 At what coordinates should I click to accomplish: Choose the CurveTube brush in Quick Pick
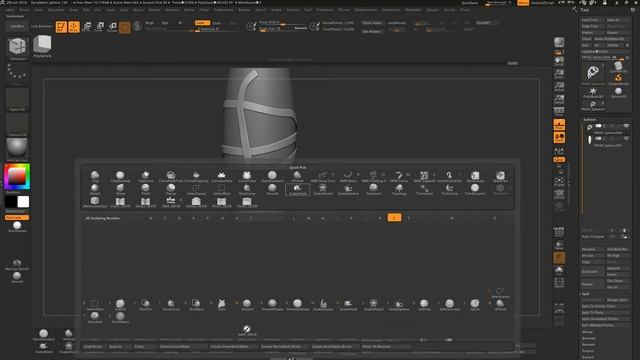coord(247,176)
